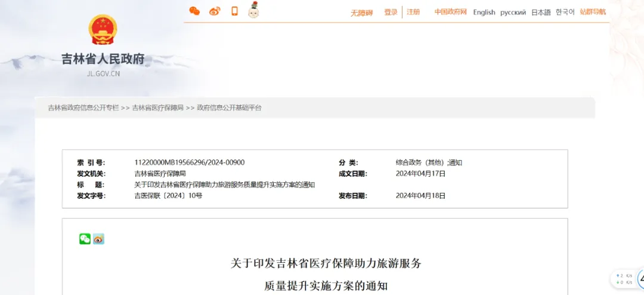Viewport: 644px width, 295px height.
Task: Go to 吉林省医疗保障局 breadcrumb
Action: (157, 108)
